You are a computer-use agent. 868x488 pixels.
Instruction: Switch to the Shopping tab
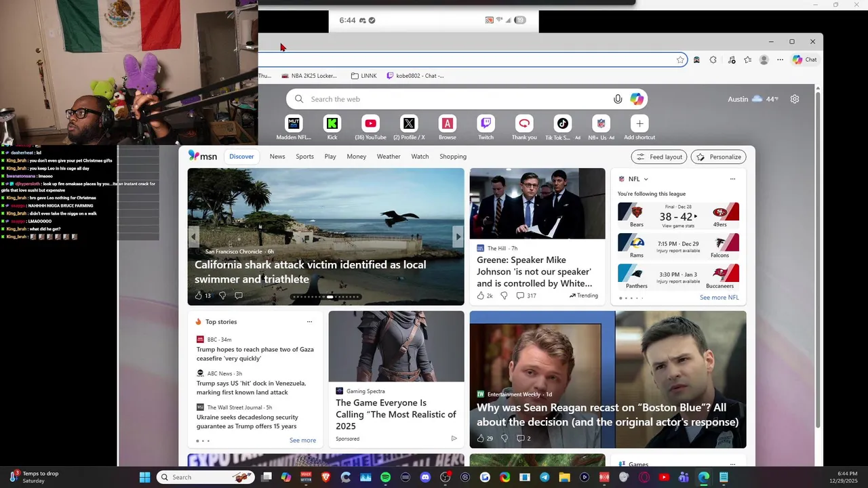(x=453, y=157)
